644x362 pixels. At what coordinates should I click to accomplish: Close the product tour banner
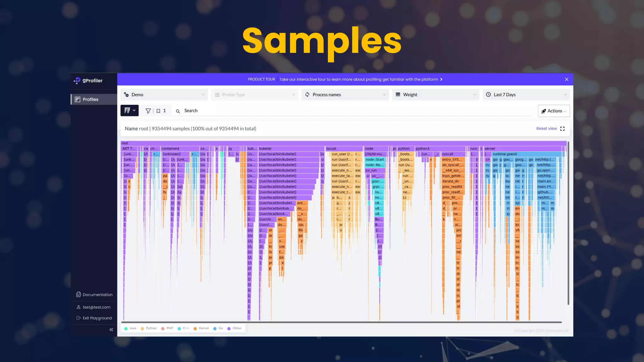pos(566,80)
